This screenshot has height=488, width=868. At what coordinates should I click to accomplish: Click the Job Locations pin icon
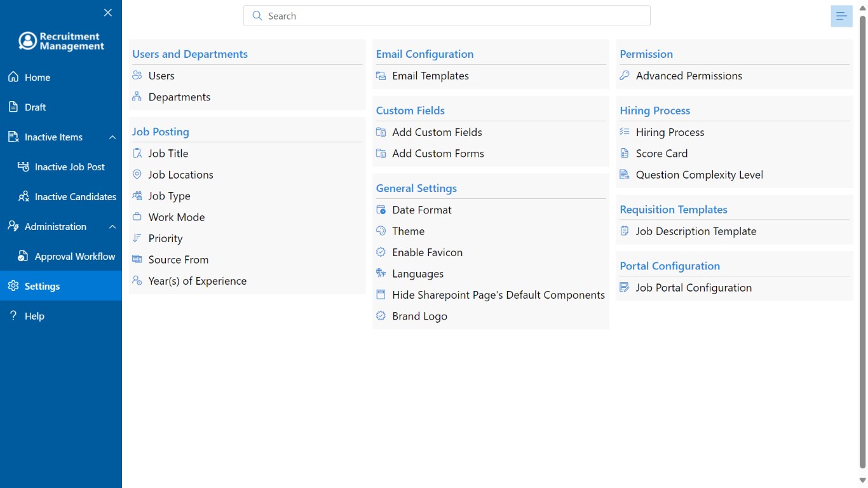coord(137,175)
